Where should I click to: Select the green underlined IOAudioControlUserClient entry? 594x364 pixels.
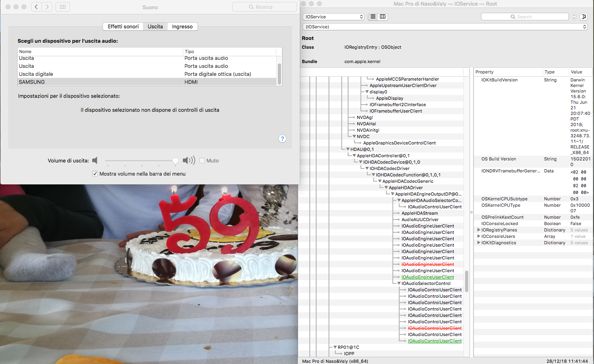tap(435, 341)
